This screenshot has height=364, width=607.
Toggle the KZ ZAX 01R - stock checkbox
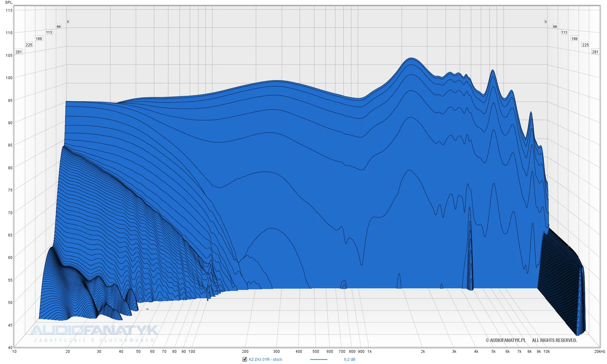[245, 359]
